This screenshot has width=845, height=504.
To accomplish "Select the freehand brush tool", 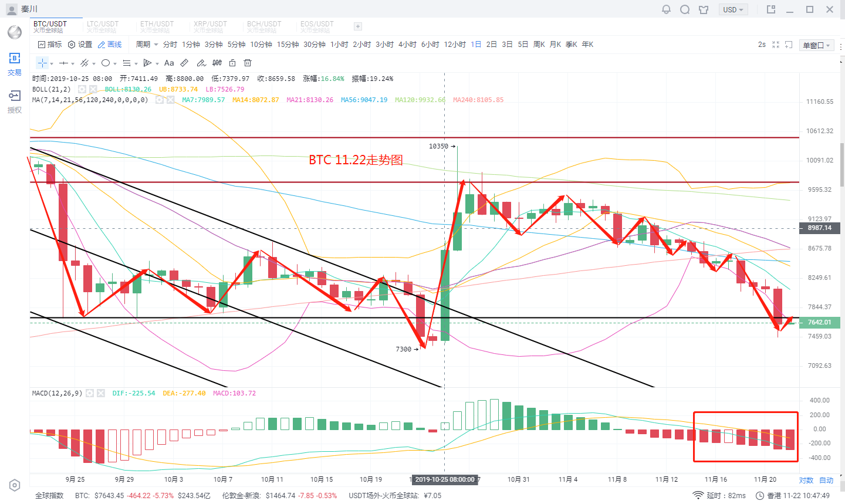I will pyautogui.click(x=201, y=63).
